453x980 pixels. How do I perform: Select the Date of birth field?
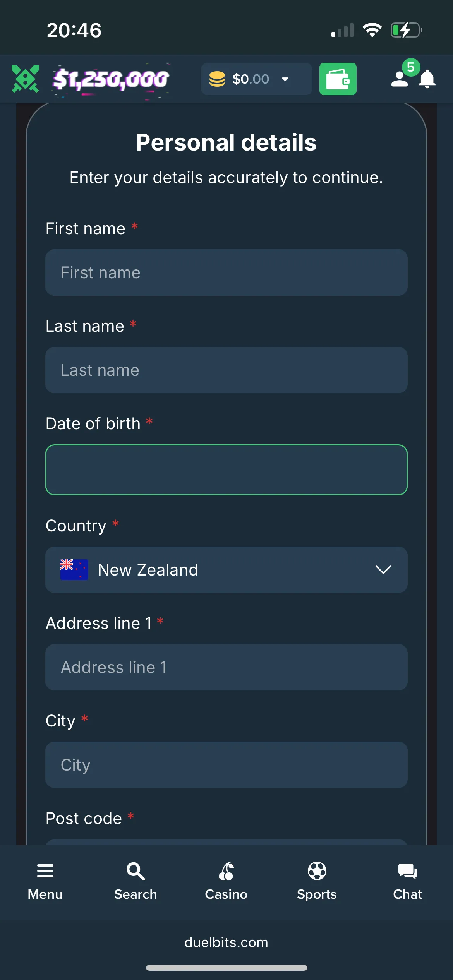tap(226, 470)
